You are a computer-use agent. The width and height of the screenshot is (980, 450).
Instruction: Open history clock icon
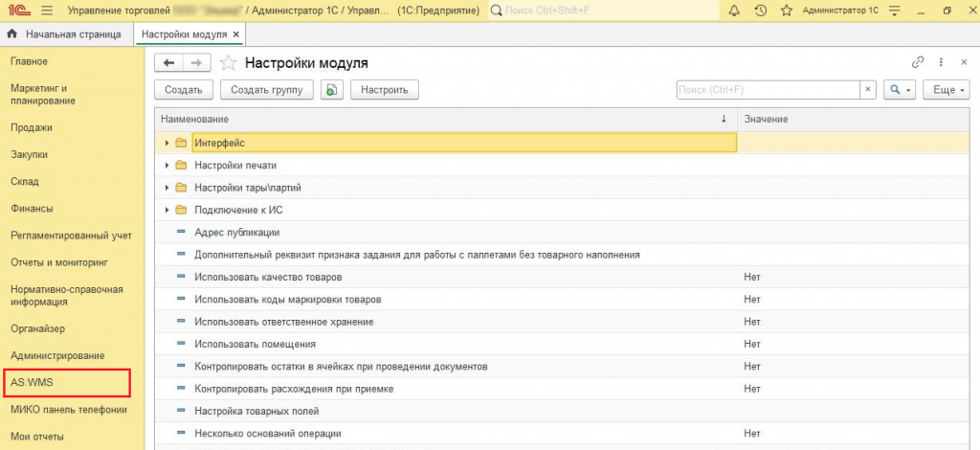(761, 11)
